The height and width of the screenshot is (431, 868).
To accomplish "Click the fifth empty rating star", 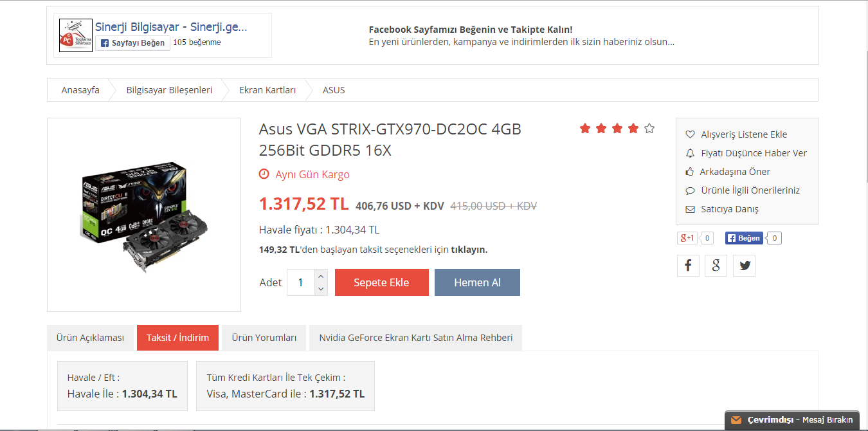I will [649, 129].
